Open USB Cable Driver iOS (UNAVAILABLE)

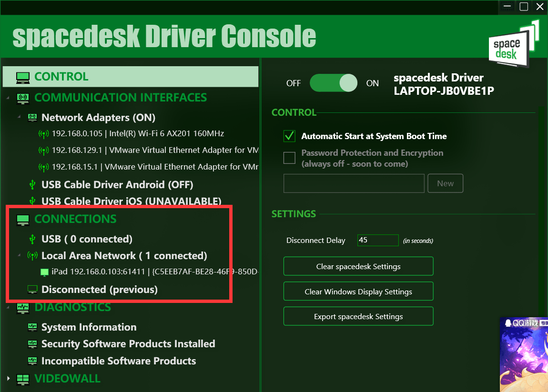132,201
